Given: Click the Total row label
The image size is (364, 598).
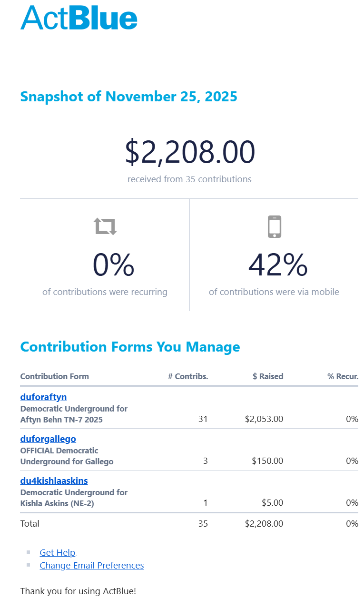Looking at the screenshot, I should [30, 524].
